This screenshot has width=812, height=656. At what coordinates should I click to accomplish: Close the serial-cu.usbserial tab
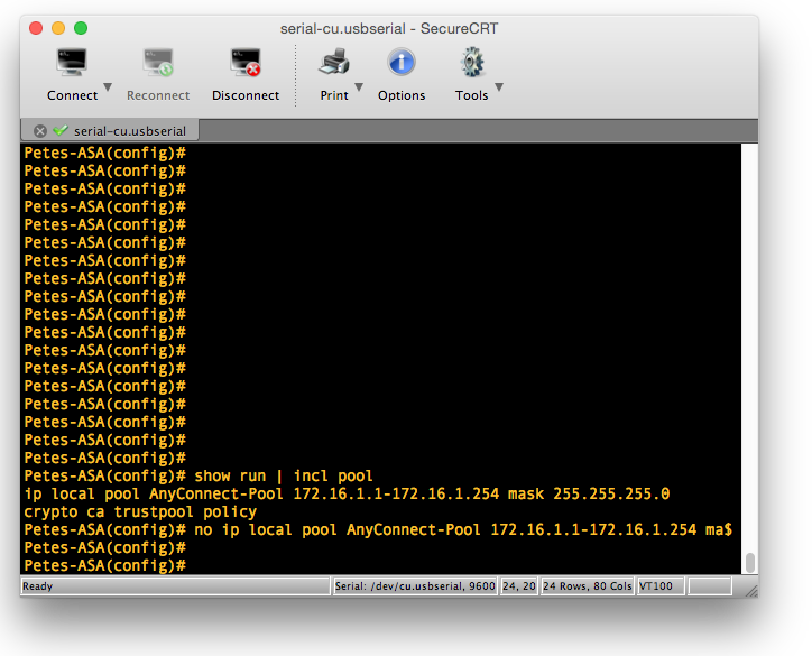pyautogui.click(x=39, y=131)
